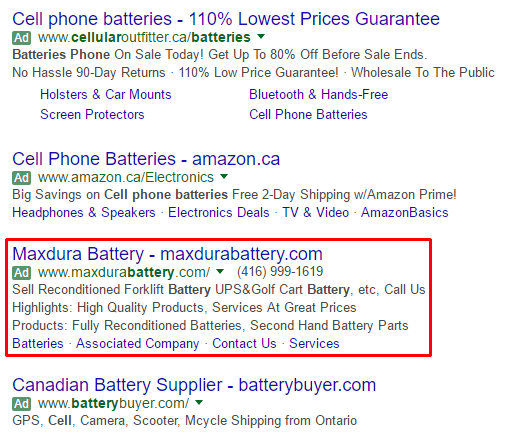Click the Ad badge beside maxdurabattery.com URL
This screenshot has height=436, width=508.
22,273
